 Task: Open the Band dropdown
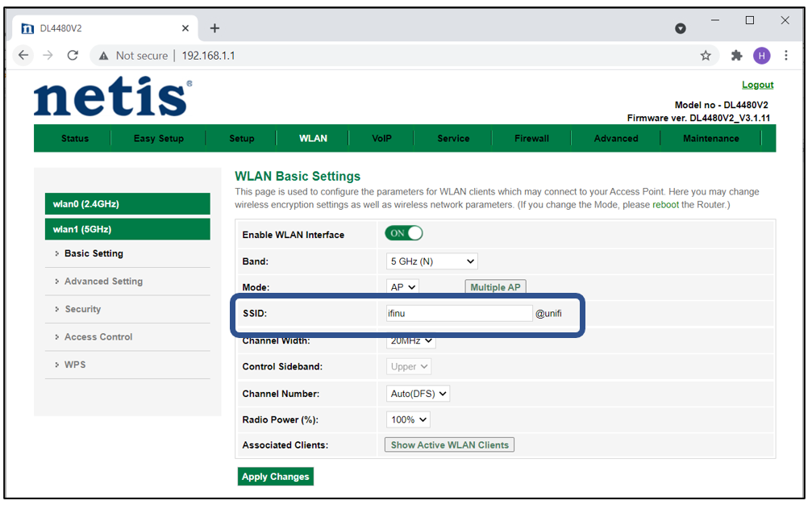click(x=431, y=261)
